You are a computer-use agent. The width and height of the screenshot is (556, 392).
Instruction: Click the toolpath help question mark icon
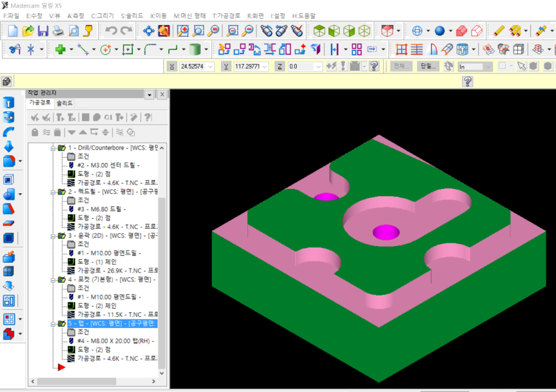(147, 117)
